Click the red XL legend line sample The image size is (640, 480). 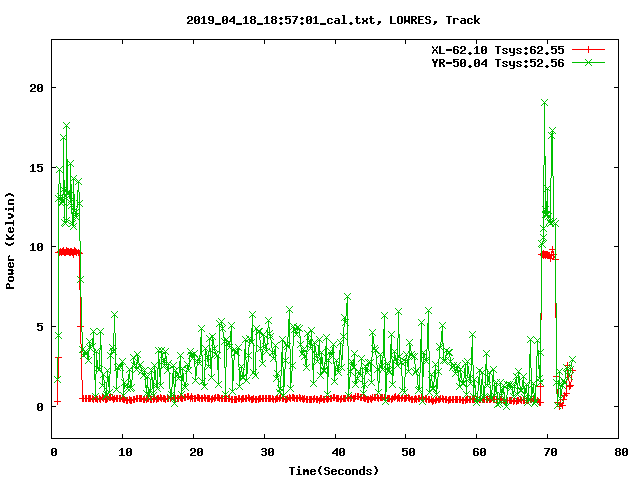click(588, 50)
